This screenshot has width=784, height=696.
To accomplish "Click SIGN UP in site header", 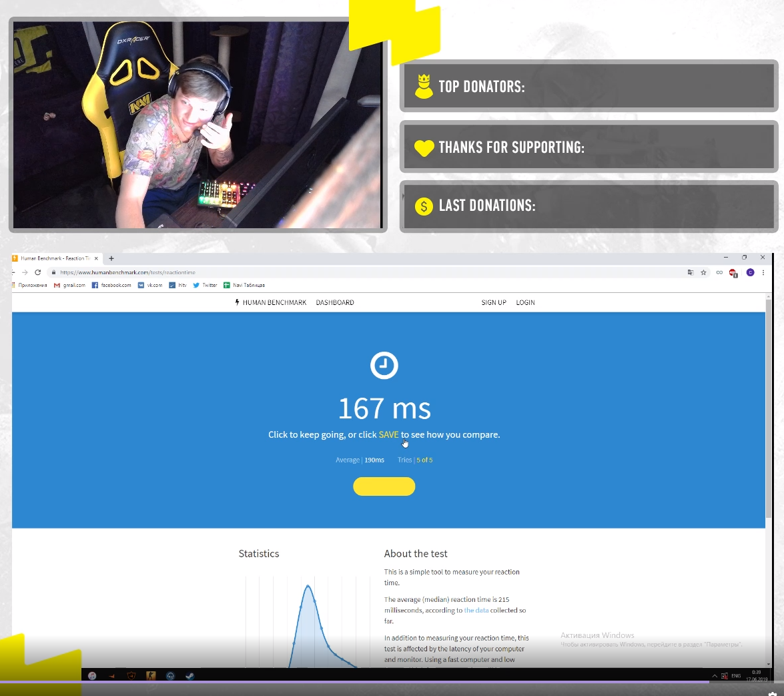I will (x=494, y=302).
